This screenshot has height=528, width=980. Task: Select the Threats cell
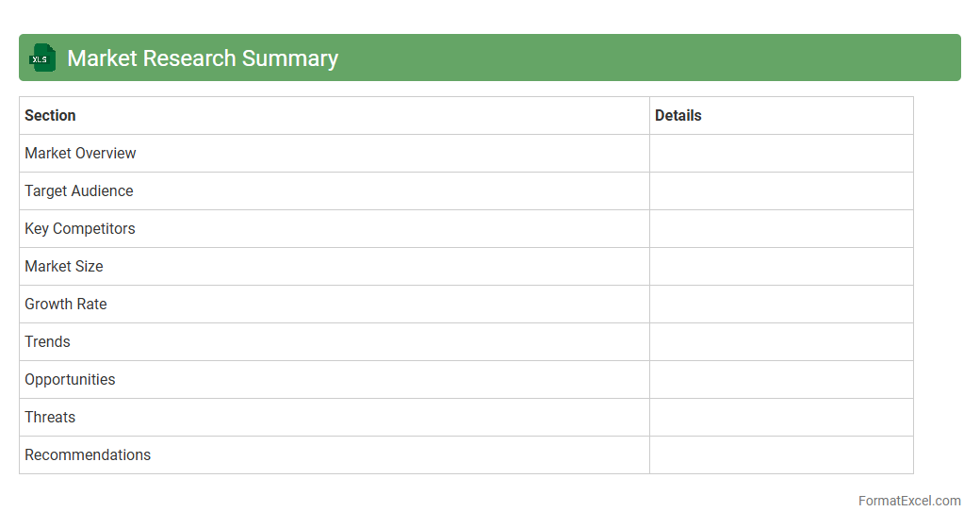point(50,417)
